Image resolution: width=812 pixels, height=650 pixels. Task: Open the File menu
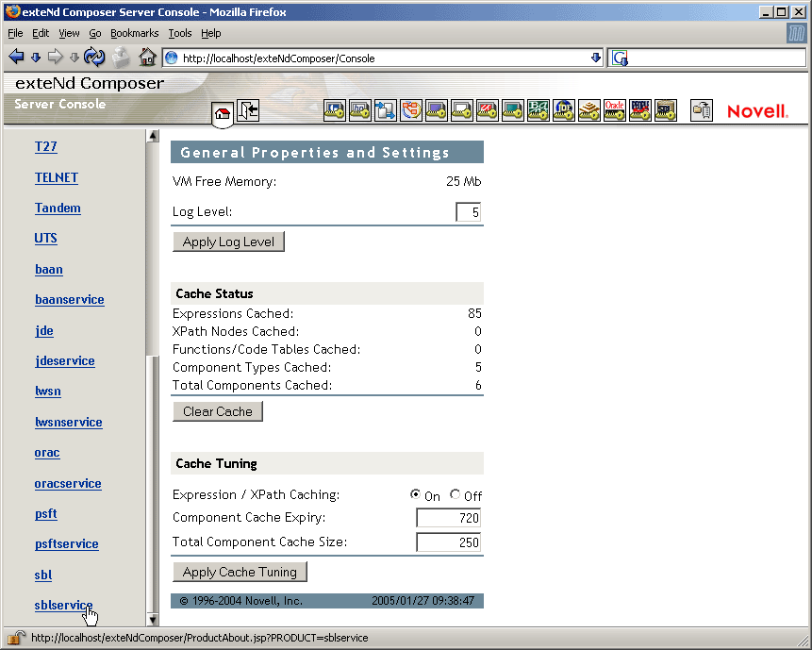(x=15, y=33)
